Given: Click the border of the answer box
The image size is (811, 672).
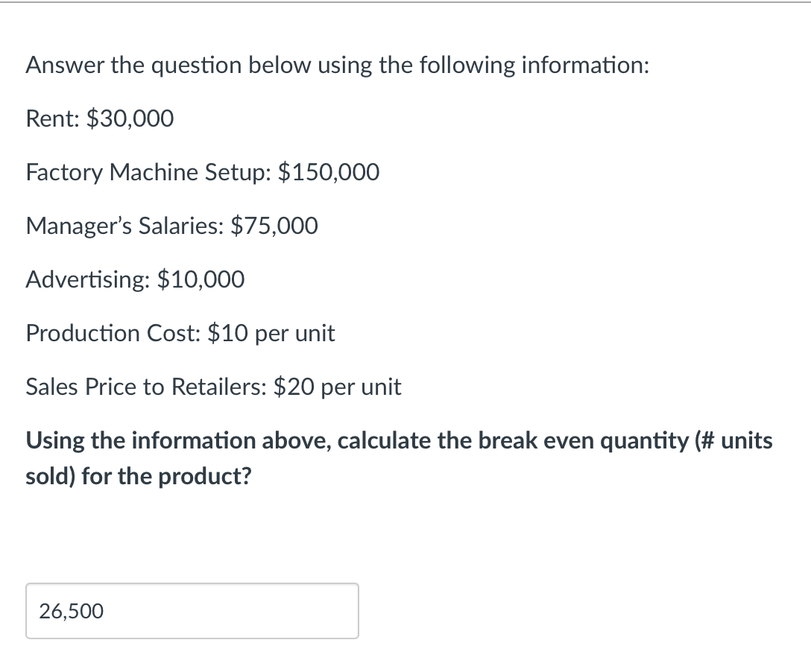Looking at the screenshot, I should [192, 585].
